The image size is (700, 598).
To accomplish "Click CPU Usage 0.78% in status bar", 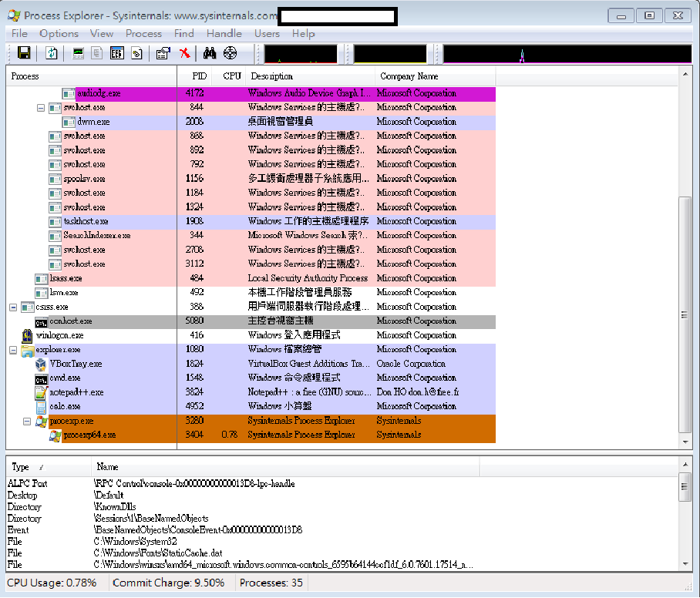I will (52, 583).
